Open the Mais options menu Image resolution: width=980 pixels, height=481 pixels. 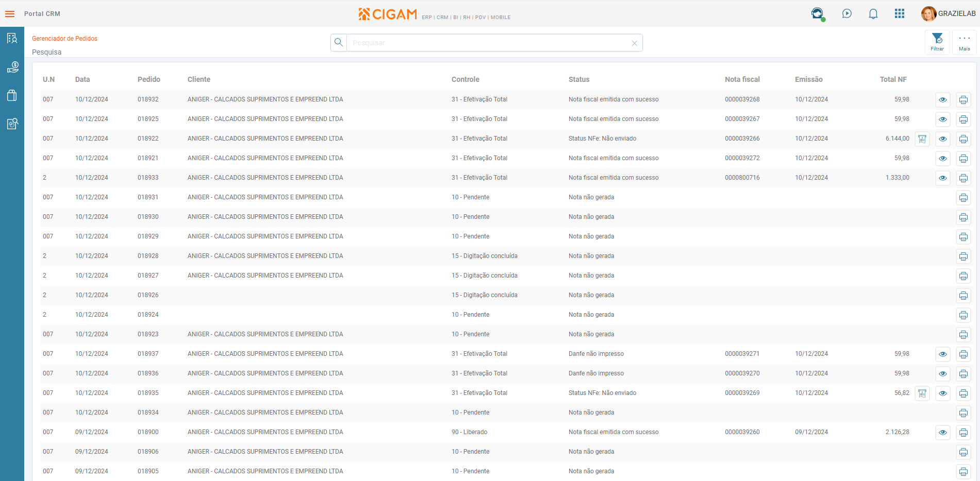pyautogui.click(x=965, y=42)
